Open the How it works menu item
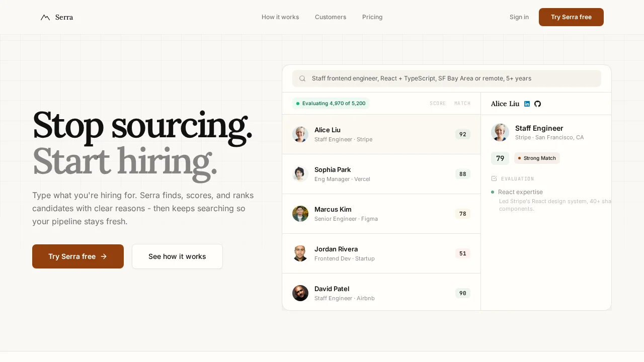 tap(280, 17)
